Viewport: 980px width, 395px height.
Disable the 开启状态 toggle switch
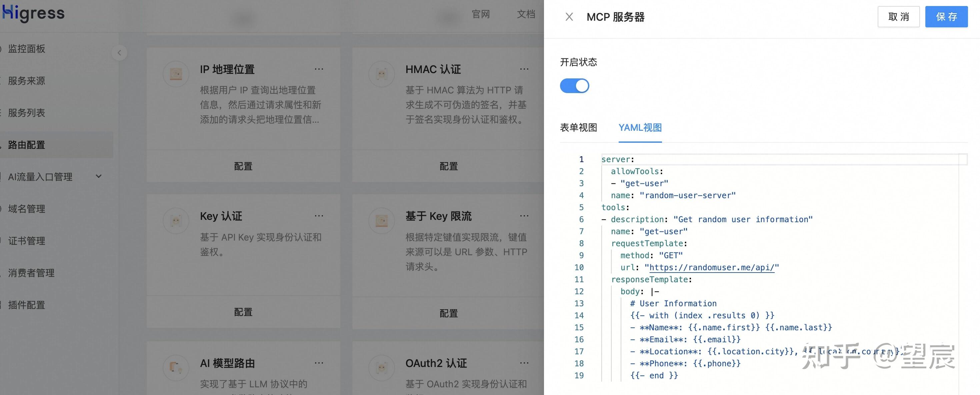pyautogui.click(x=574, y=86)
